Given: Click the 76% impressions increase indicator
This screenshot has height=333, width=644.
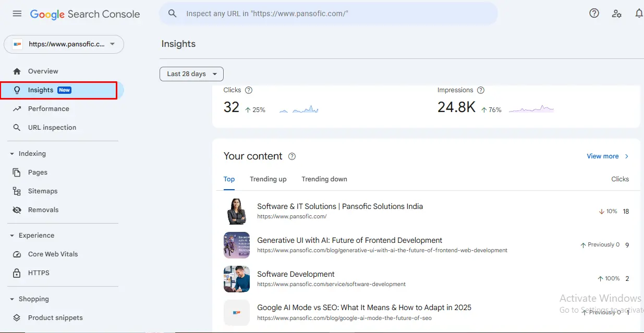Looking at the screenshot, I should pos(491,110).
